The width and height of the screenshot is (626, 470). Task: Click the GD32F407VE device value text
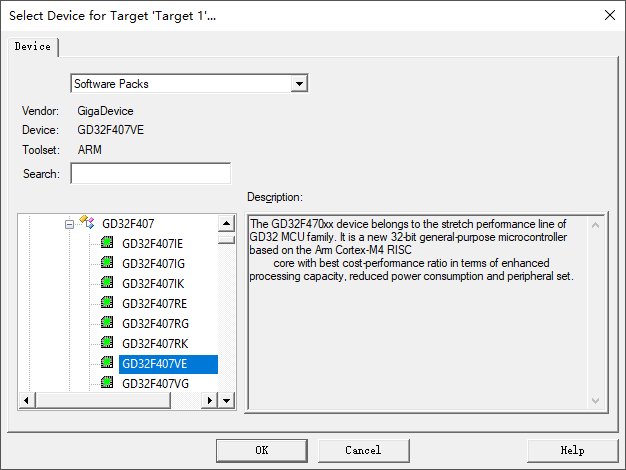point(111,130)
